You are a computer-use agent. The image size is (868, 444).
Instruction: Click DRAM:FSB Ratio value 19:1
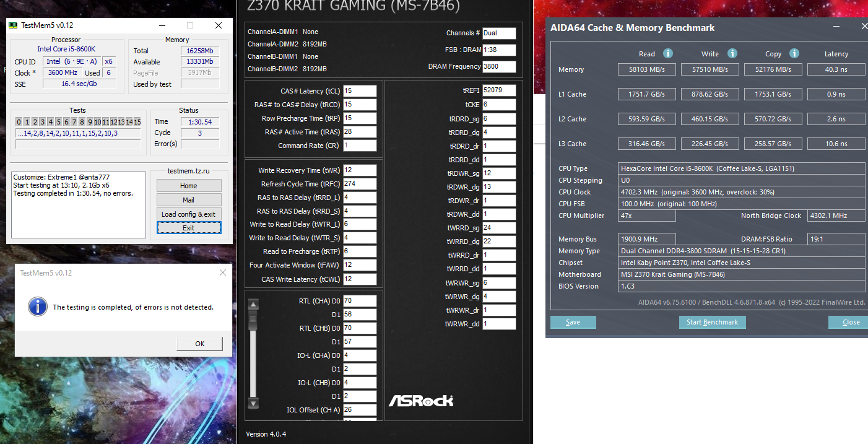click(x=836, y=239)
